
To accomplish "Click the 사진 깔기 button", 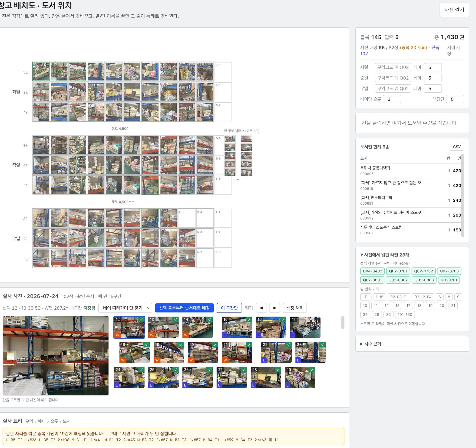I will [x=454, y=10].
